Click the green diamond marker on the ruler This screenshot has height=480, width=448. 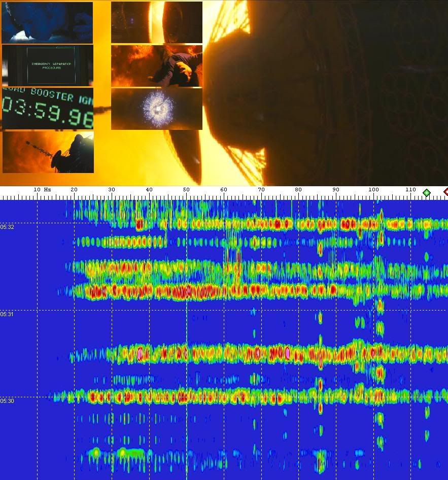click(427, 192)
